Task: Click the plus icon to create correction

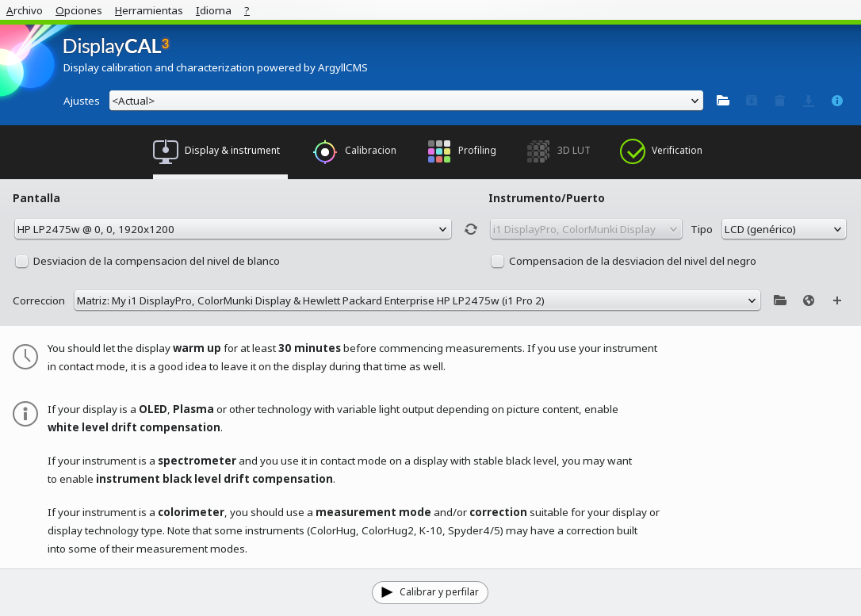Action: [x=837, y=300]
